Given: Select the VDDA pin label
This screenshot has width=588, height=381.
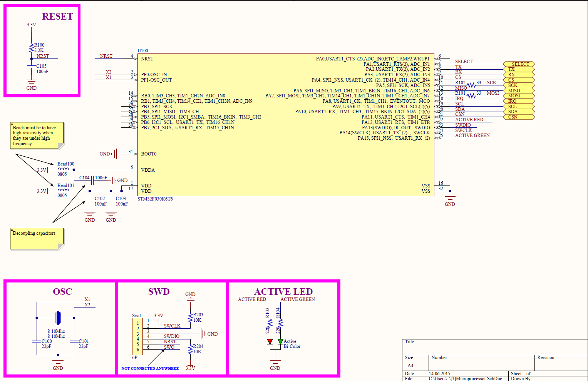Looking at the screenshot, I should [x=148, y=170].
